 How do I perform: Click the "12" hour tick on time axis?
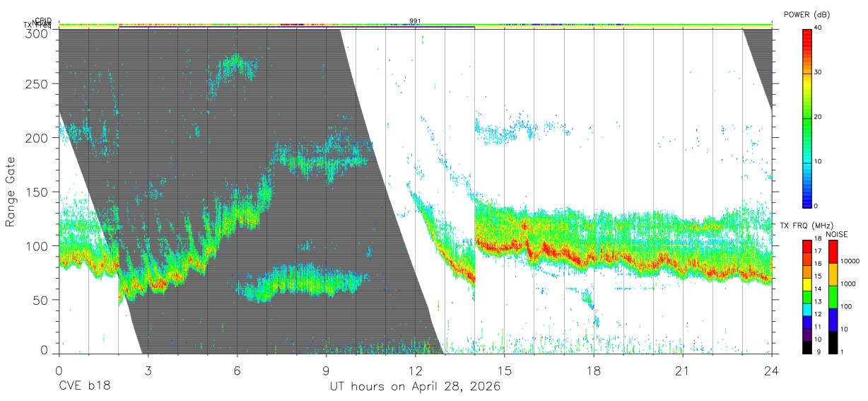[x=415, y=371]
